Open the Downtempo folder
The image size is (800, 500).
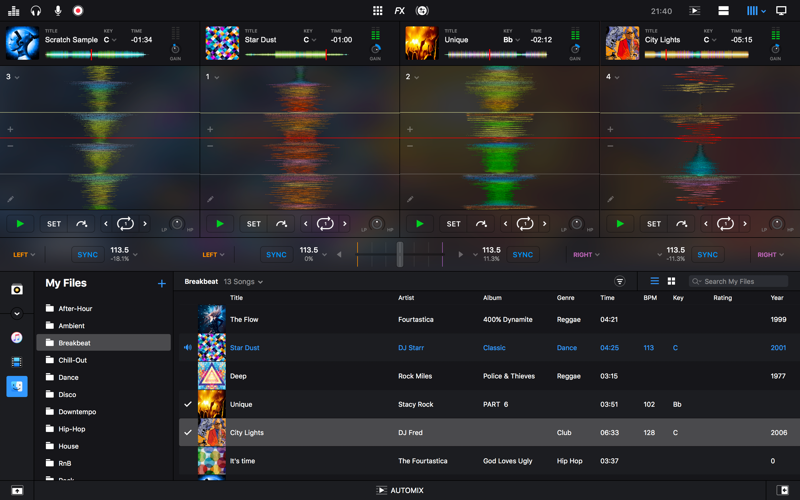click(104, 412)
